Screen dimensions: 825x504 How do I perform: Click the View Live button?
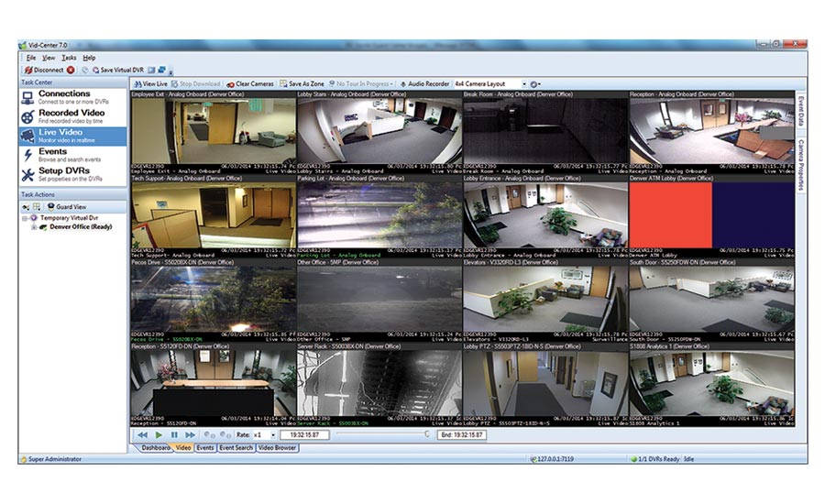coord(149,83)
